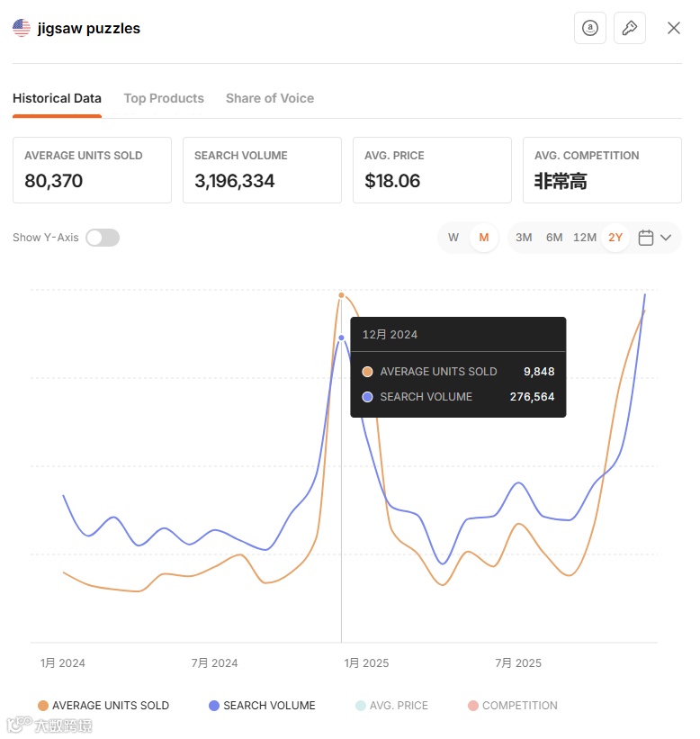Pin this keyword with the pin icon
Viewport: 700px width, 739px height.
pyautogui.click(x=629, y=28)
